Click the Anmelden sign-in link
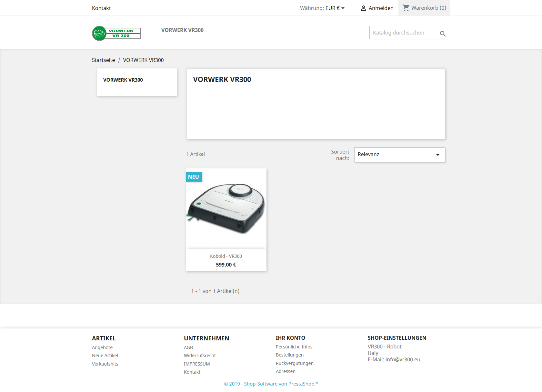 pyautogui.click(x=381, y=8)
